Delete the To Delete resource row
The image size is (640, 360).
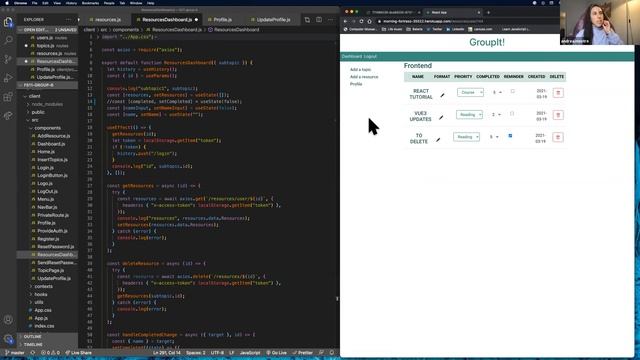558,137
